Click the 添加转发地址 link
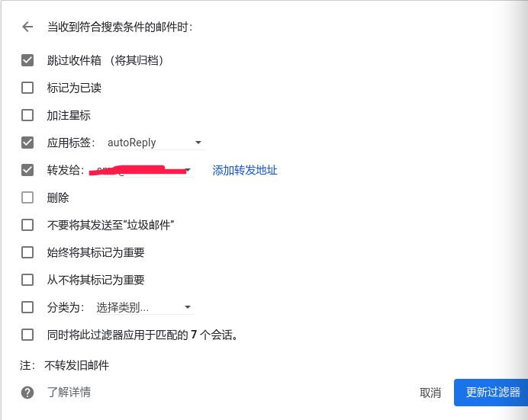 coord(245,170)
